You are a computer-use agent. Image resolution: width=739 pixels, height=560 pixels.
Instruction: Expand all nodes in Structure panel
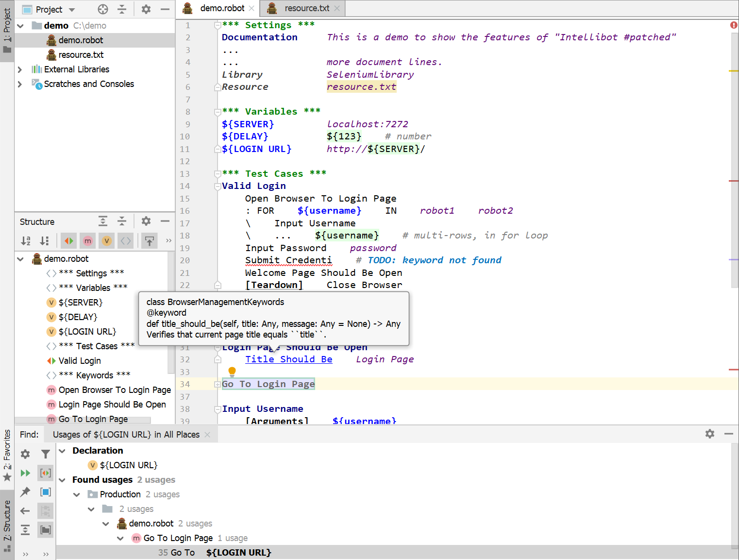point(103,221)
